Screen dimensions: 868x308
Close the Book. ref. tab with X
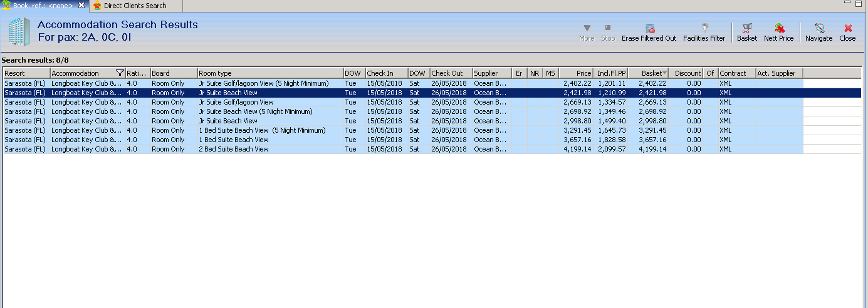tap(81, 6)
